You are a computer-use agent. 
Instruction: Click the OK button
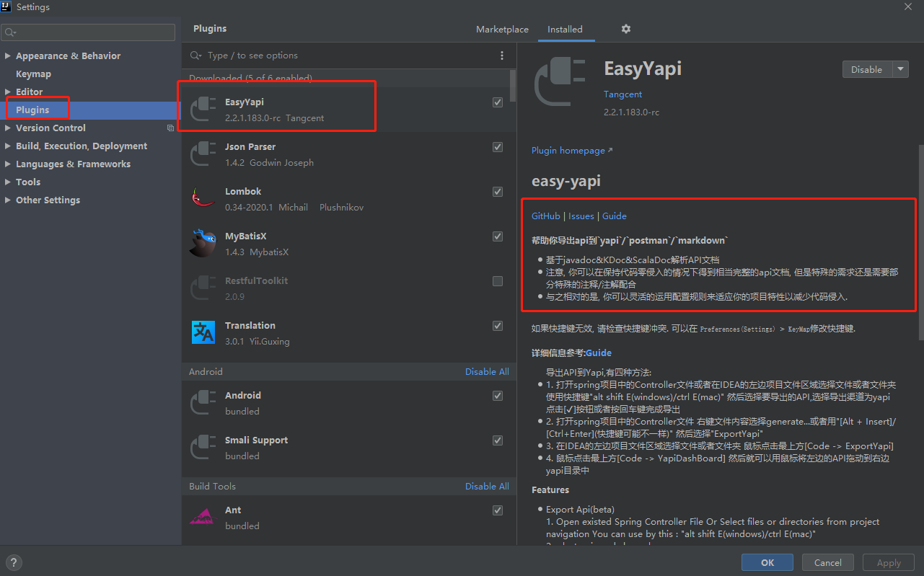767,563
